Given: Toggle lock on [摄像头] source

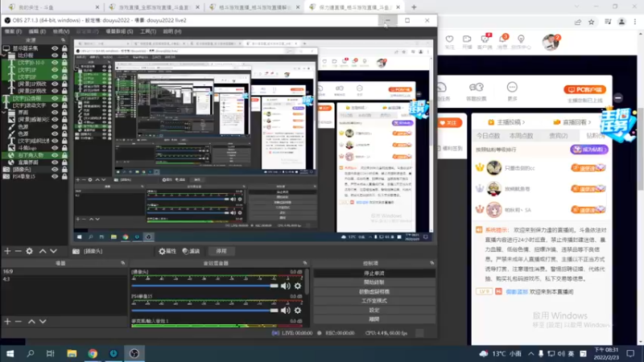Looking at the screenshot, I should point(64,170).
